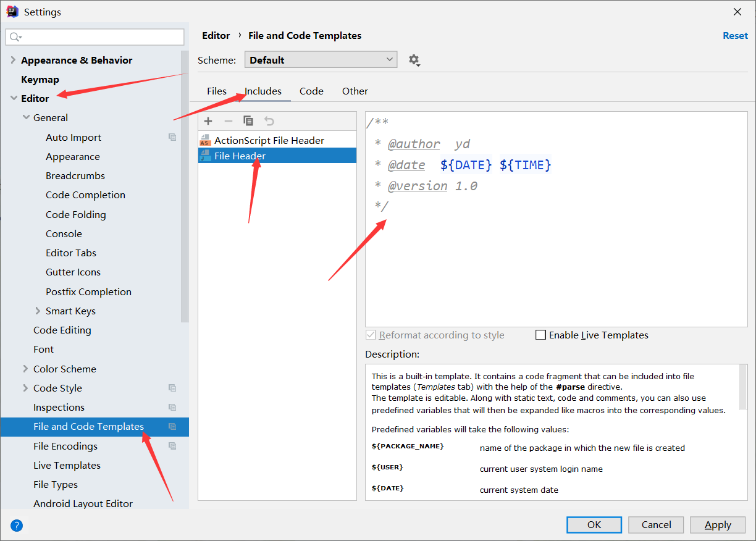Click the settings search input field
Image resolution: width=756 pixels, height=541 pixels.
95,37
